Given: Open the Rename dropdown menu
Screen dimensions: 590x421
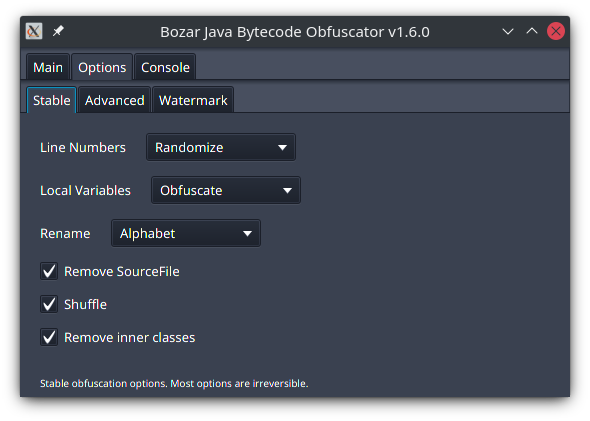Looking at the screenshot, I should click(x=186, y=234).
